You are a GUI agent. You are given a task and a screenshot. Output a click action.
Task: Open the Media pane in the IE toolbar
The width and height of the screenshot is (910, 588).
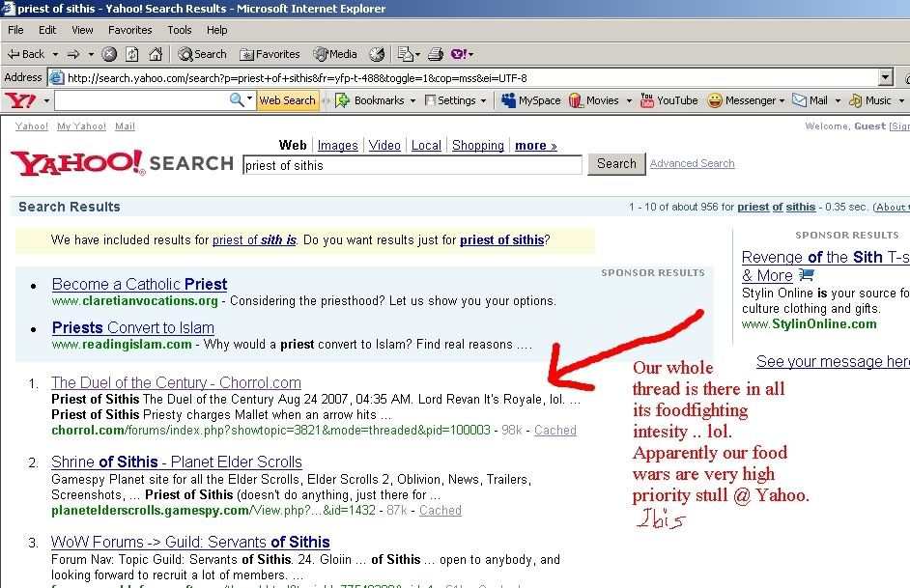pyautogui.click(x=335, y=54)
